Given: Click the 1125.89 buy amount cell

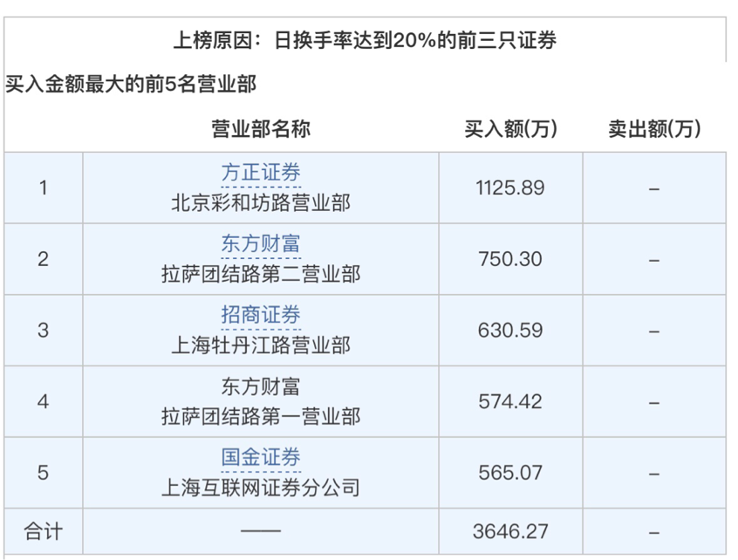Looking at the screenshot, I should pos(510,188).
